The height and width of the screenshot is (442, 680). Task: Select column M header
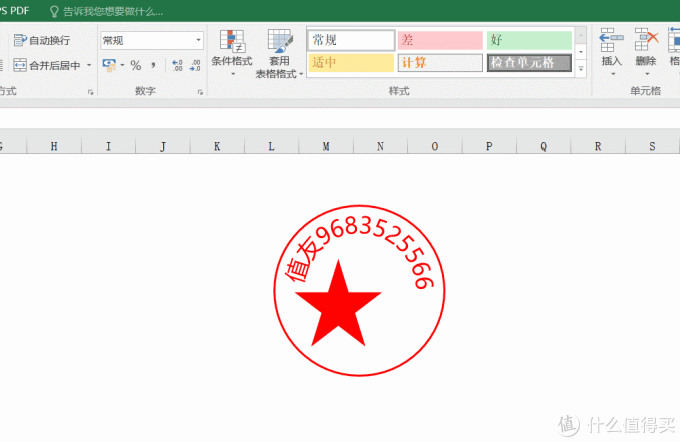(326, 146)
